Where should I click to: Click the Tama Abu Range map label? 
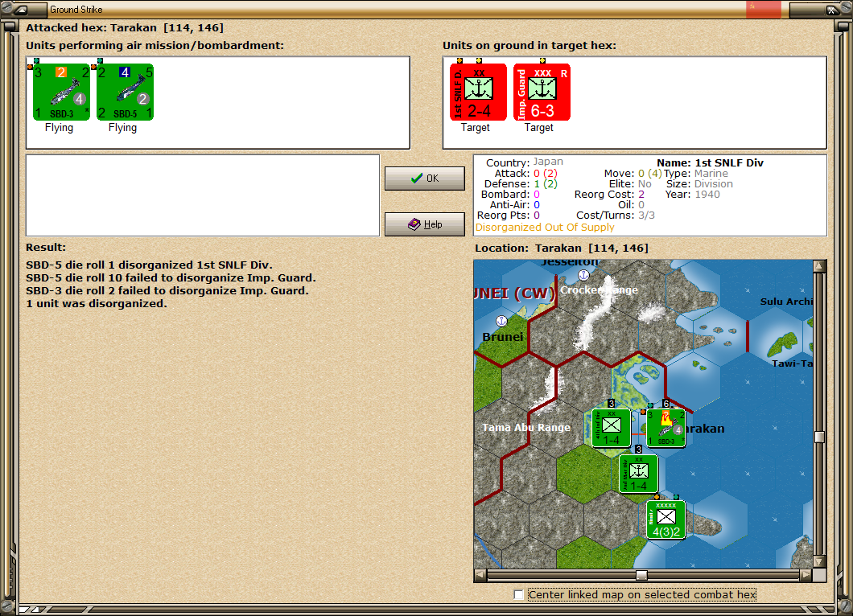tap(526, 427)
